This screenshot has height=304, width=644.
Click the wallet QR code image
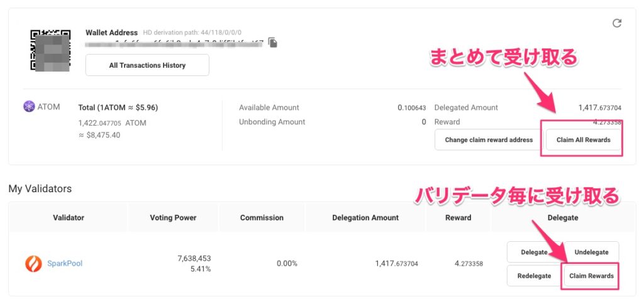point(49,49)
